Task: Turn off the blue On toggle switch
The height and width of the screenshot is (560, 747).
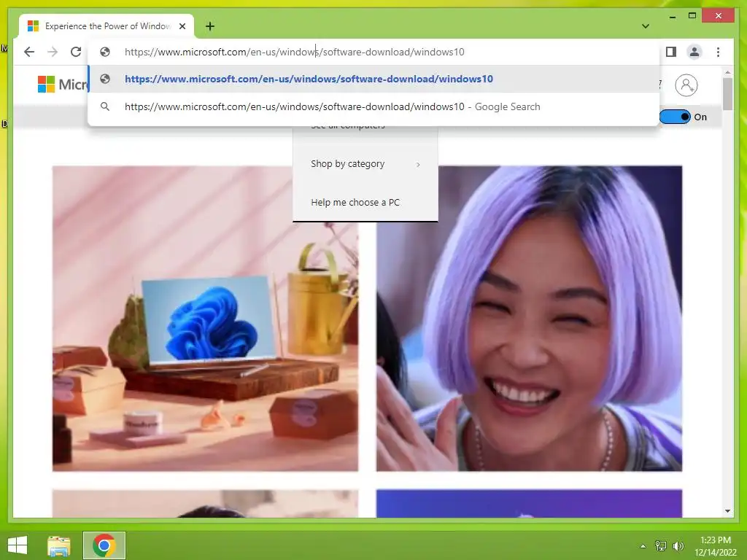Action: 675,117
